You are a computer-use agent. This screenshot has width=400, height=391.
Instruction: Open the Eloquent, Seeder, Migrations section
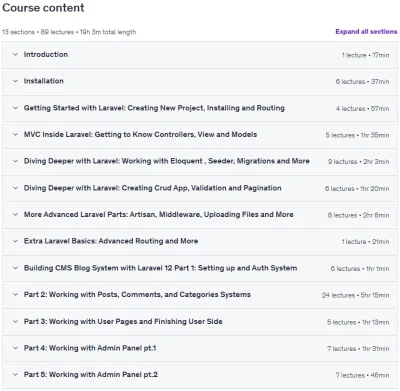click(x=200, y=162)
